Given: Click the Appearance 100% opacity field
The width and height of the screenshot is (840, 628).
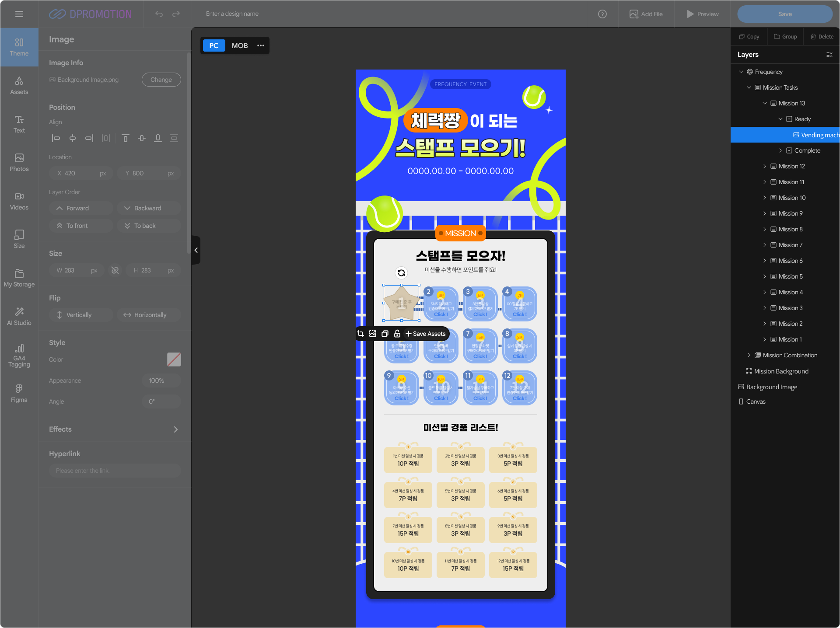Looking at the screenshot, I should tap(161, 380).
